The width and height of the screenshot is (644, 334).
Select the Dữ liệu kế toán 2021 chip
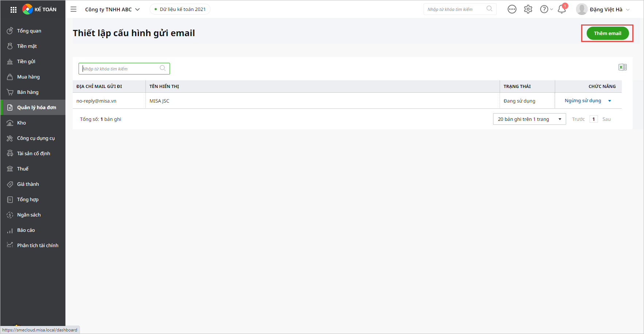tap(180, 9)
